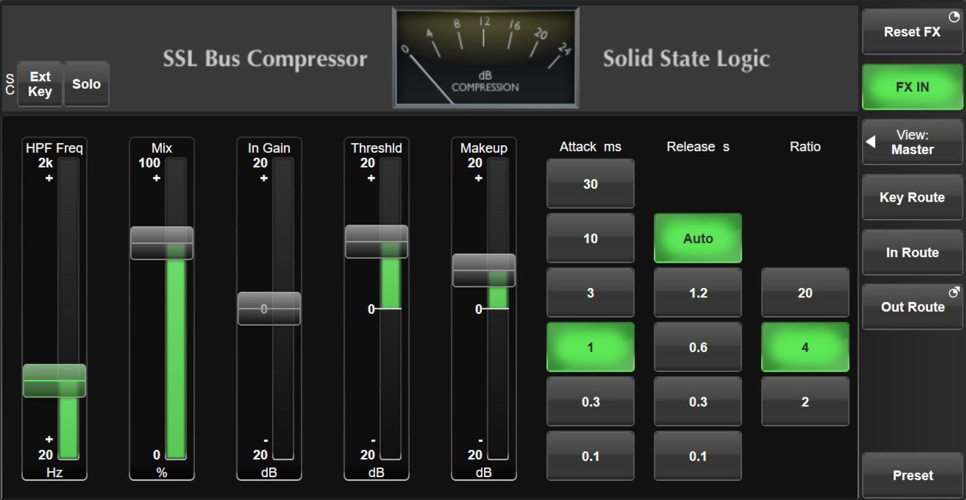Click the Makeup plus marker
This screenshot has width=966, height=500.
tap(479, 178)
